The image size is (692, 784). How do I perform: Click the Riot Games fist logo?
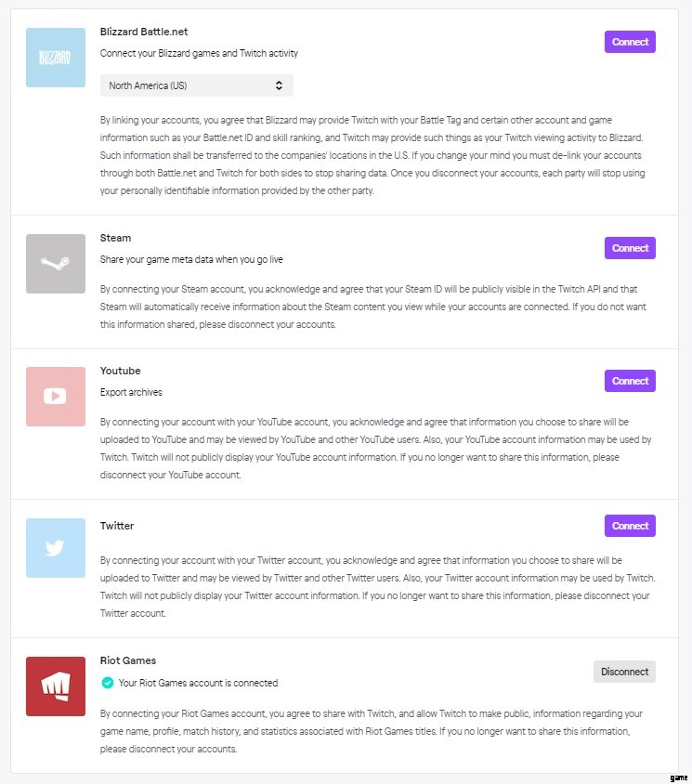tap(56, 686)
